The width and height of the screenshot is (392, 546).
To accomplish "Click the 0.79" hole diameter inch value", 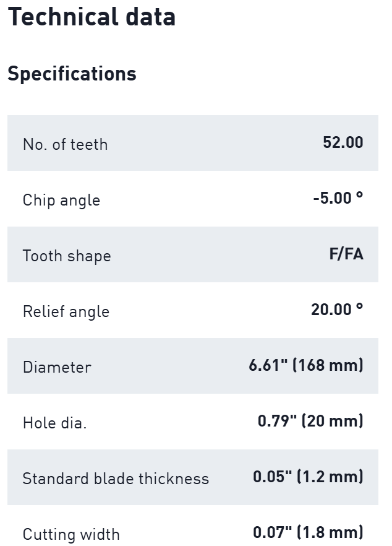I will tap(276, 421).
